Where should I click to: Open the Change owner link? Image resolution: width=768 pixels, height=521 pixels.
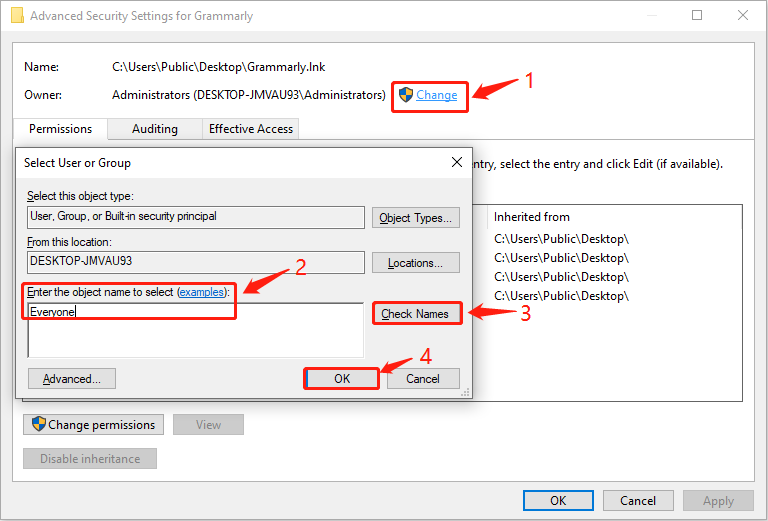pyautogui.click(x=436, y=95)
